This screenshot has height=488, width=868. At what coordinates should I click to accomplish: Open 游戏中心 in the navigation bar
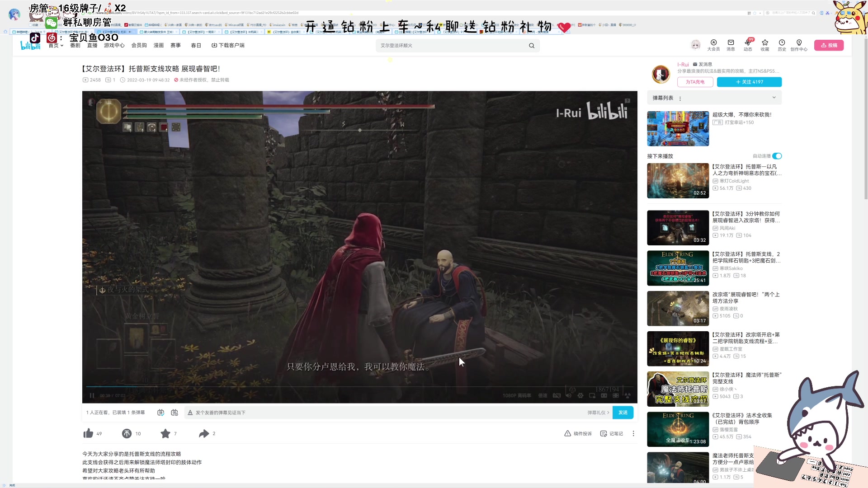click(114, 45)
